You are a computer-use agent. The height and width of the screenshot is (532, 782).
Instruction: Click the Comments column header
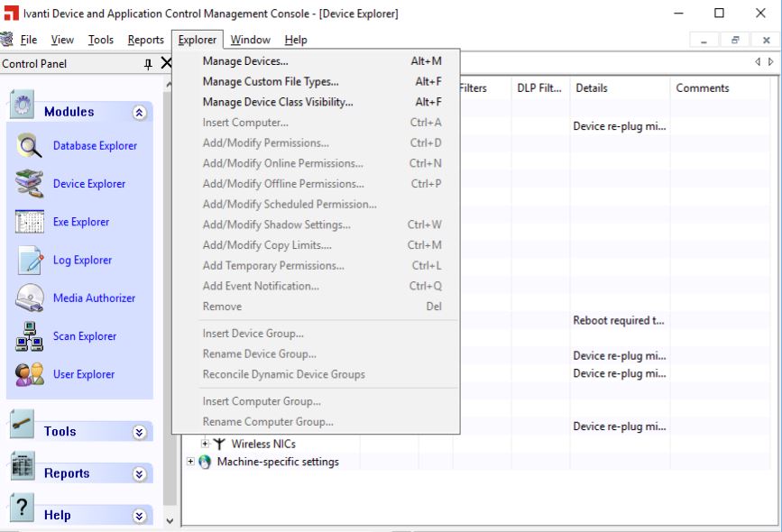pos(702,88)
